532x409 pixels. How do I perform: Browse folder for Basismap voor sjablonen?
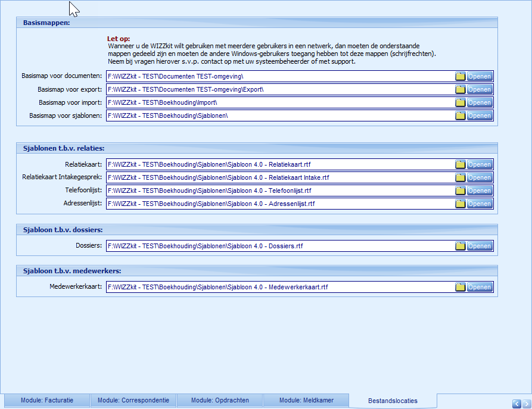(x=460, y=115)
